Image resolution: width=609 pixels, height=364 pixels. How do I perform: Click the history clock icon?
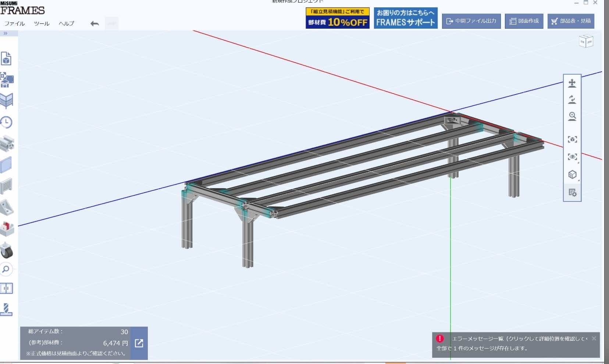pyautogui.click(x=6, y=122)
